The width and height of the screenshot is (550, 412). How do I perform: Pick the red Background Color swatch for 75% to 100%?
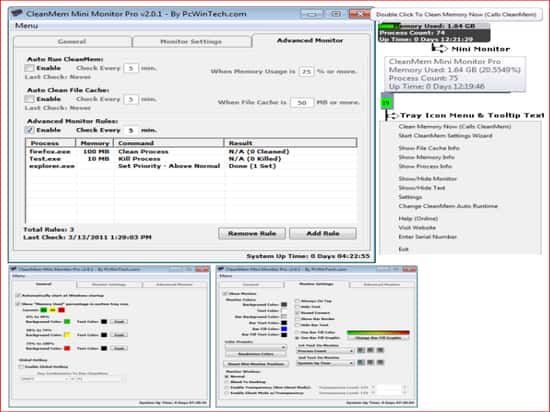click(67, 348)
